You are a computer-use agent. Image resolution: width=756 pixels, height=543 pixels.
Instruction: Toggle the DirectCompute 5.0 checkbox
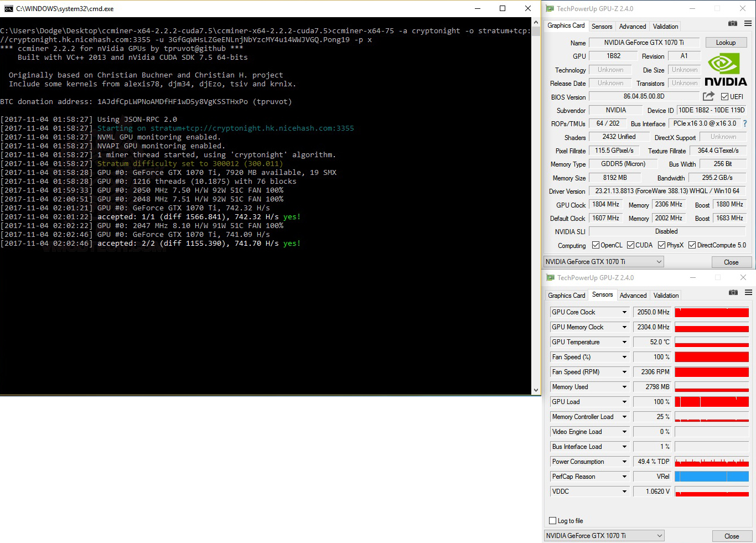pos(692,245)
